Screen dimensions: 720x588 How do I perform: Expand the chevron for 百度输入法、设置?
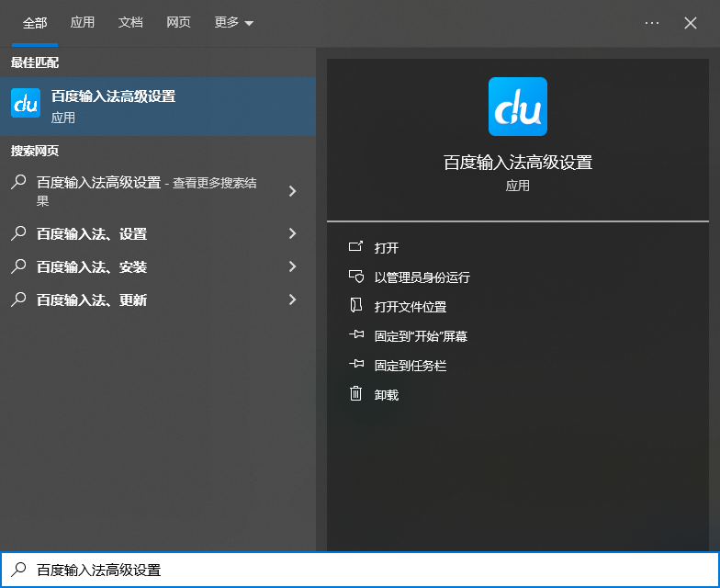(292, 233)
